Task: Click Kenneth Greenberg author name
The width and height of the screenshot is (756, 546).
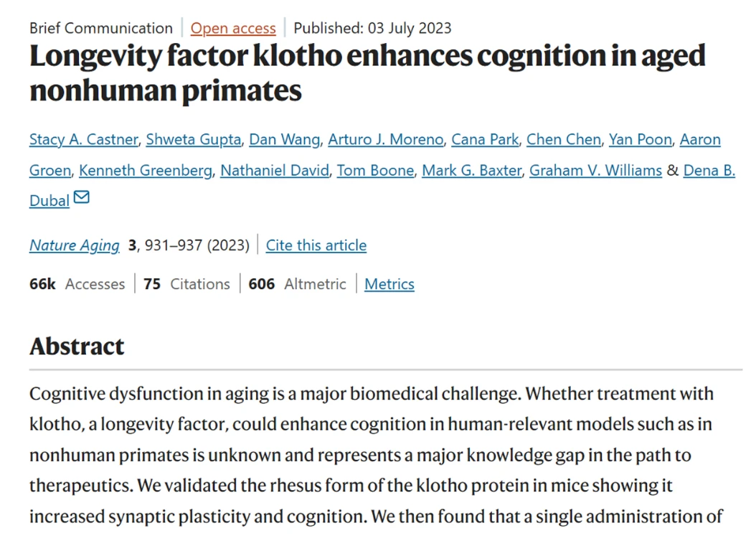Action: coord(146,170)
